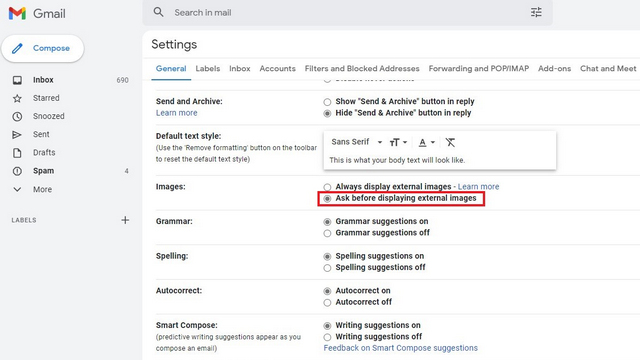Open Filters and Blocked Addresses tab
Viewport: 640px width, 360px height.
pos(362,69)
